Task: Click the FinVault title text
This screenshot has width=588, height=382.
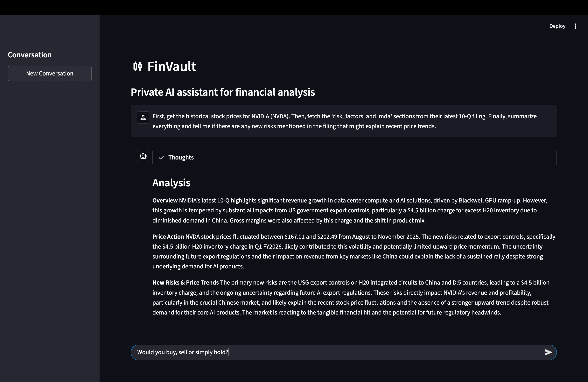Action: (172, 67)
